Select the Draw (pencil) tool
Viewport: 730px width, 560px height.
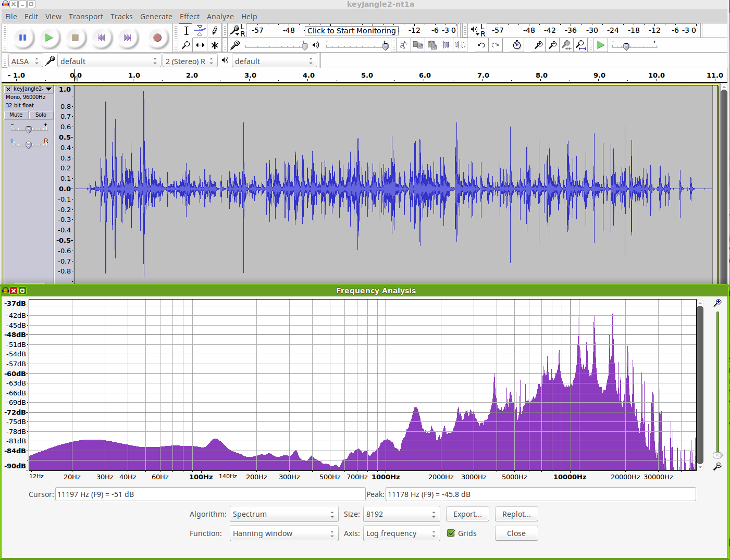[214, 31]
